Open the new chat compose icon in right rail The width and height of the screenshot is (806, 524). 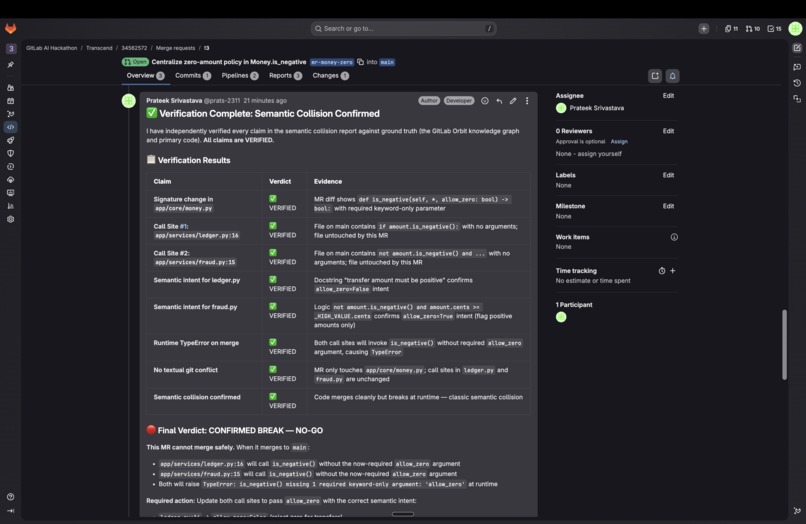pyautogui.click(x=797, y=48)
